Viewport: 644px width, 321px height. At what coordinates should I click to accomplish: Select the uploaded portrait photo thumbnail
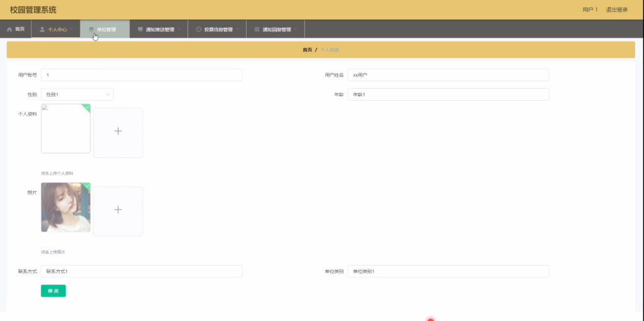[65, 208]
